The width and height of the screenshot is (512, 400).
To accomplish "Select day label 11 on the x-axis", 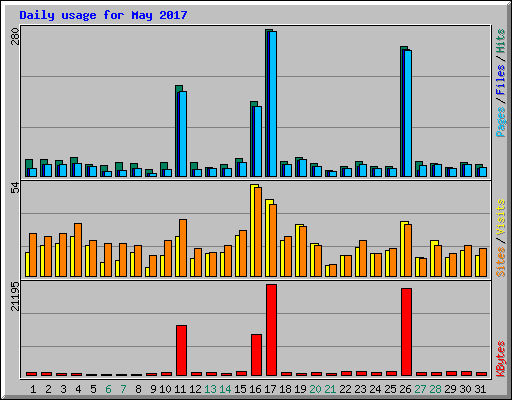I will (180, 389).
